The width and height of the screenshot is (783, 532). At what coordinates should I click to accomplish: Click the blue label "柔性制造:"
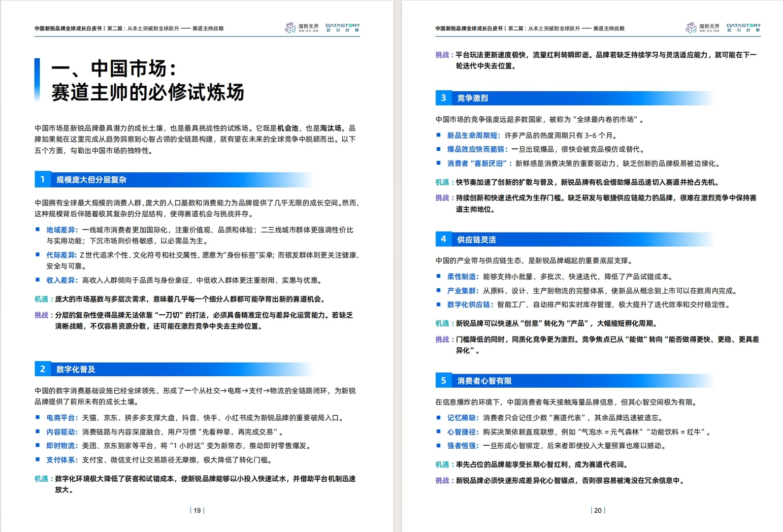pyautogui.click(x=463, y=277)
